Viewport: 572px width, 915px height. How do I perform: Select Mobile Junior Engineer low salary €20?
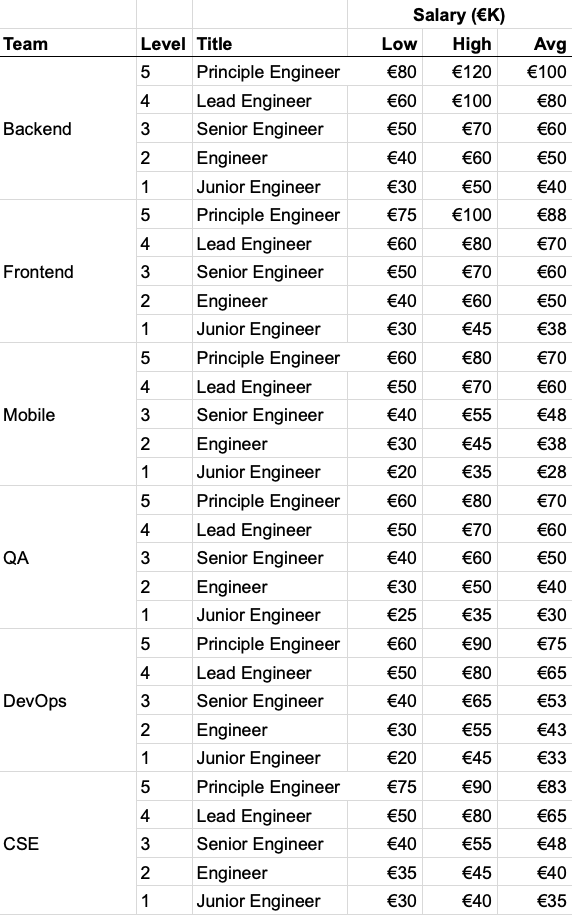[x=385, y=472]
